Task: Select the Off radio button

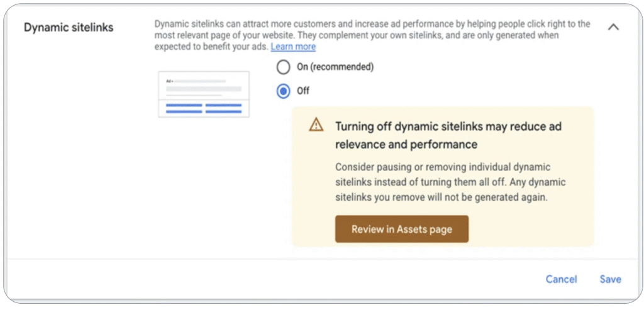Action: pyautogui.click(x=283, y=91)
